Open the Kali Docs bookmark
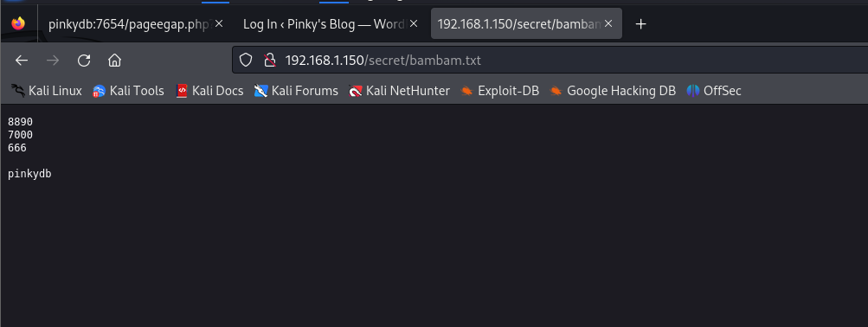This screenshot has width=868, height=327. [x=209, y=91]
